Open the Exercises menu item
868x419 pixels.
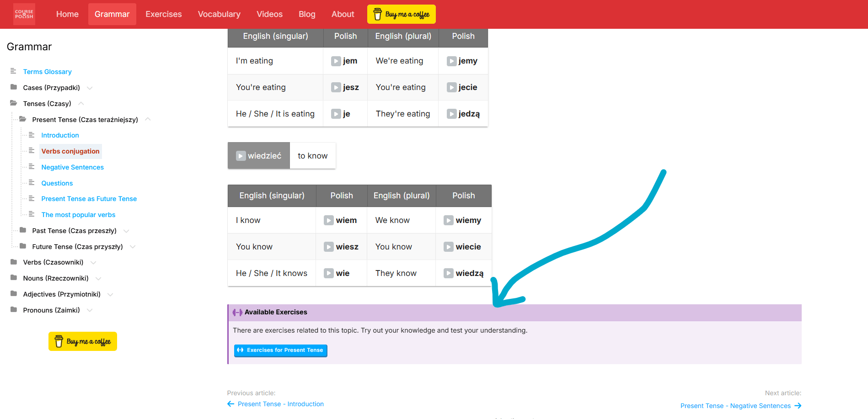[163, 14]
